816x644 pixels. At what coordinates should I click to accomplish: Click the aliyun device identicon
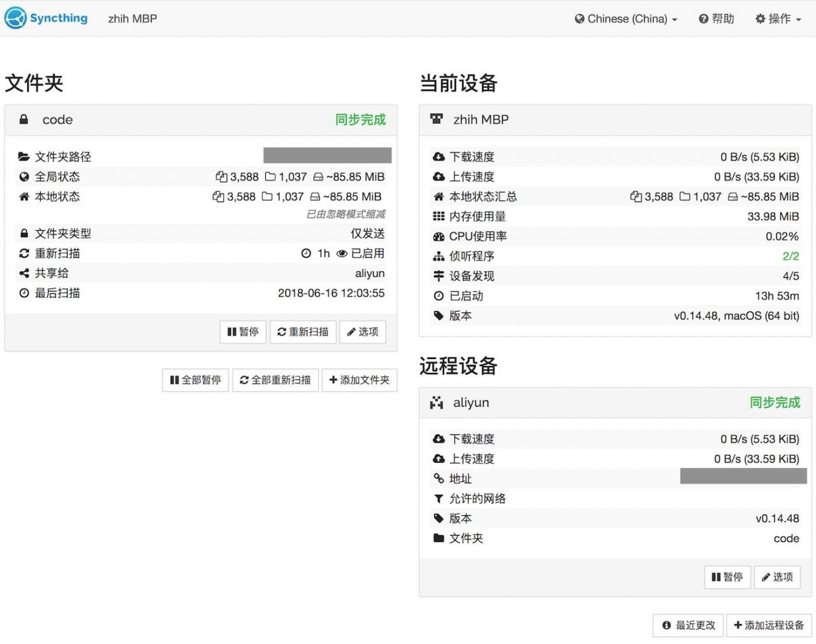click(437, 402)
